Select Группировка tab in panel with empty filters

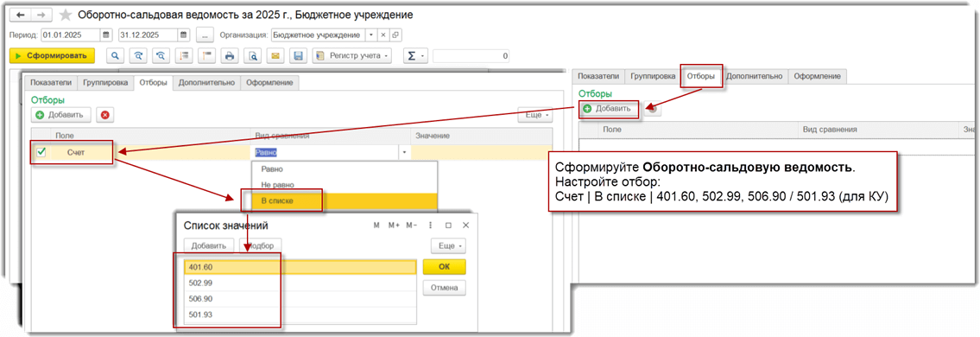(x=653, y=76)
